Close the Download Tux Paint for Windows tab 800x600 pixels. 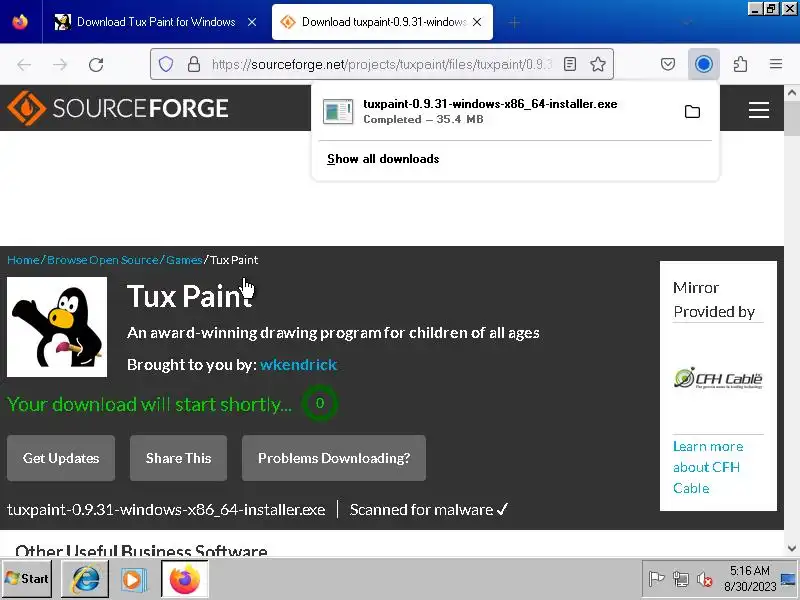pos(252,22)
